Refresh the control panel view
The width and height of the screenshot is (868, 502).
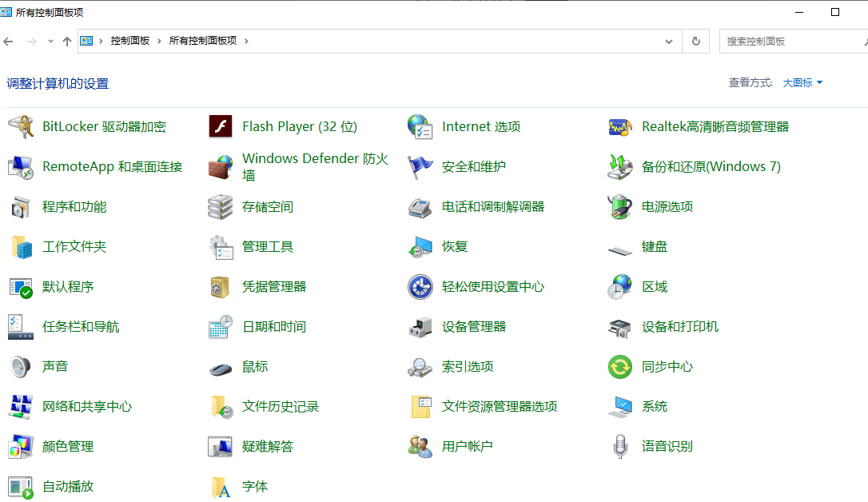tap(696, 42)
